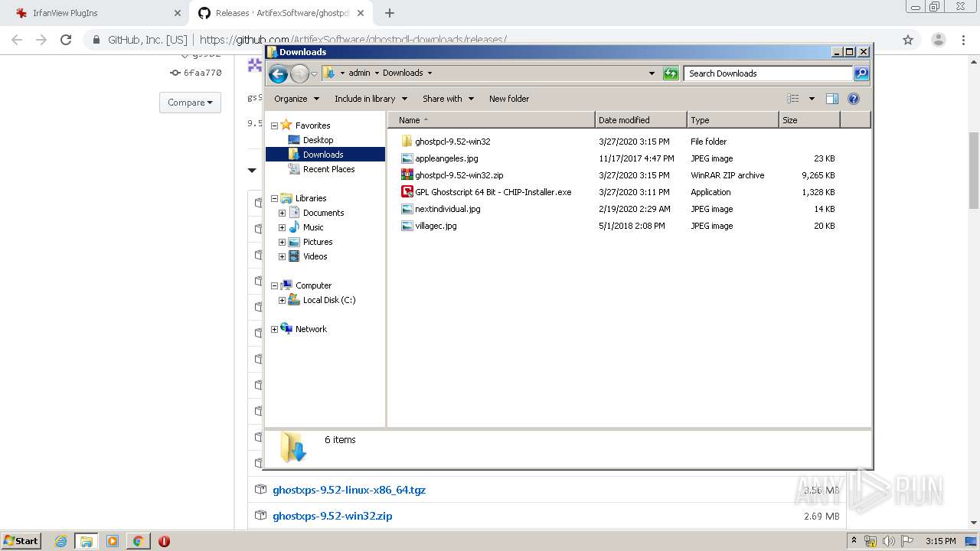Click the Explorer Forward navigation arrow
Image resolution: width=980 pixels, height=551 pixels.
coord(299,73)
